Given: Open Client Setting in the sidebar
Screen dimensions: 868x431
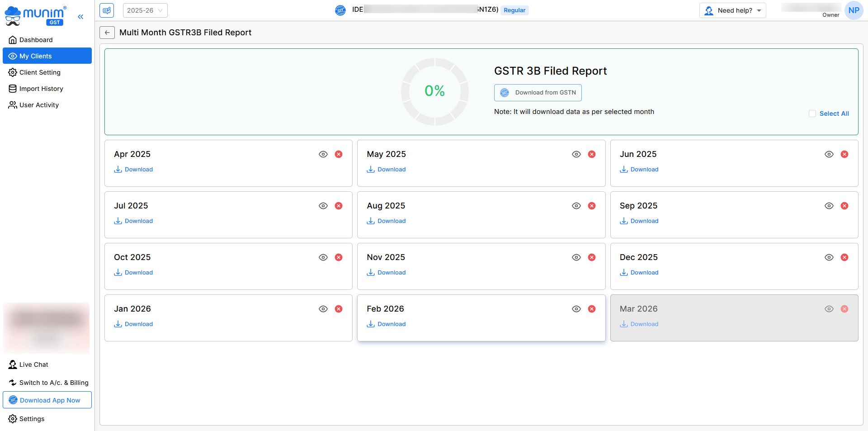Looking at the screenshot, I should coord(40,72).
